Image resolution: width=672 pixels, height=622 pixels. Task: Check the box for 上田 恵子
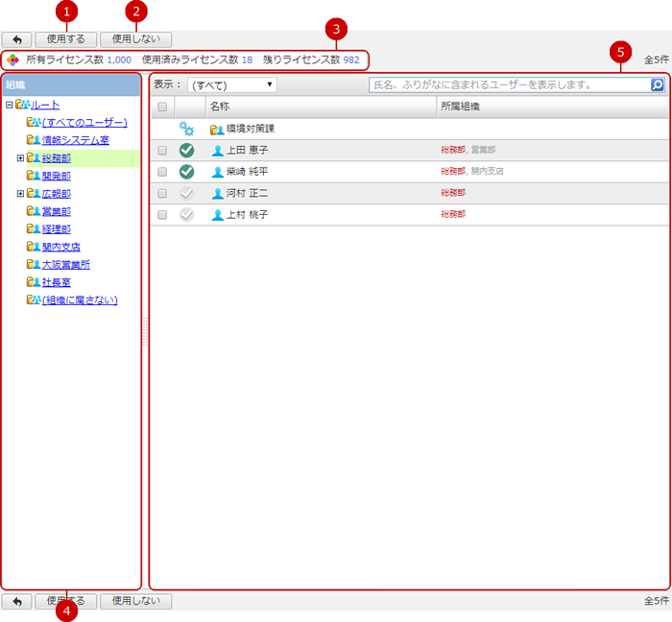point(162,151)
